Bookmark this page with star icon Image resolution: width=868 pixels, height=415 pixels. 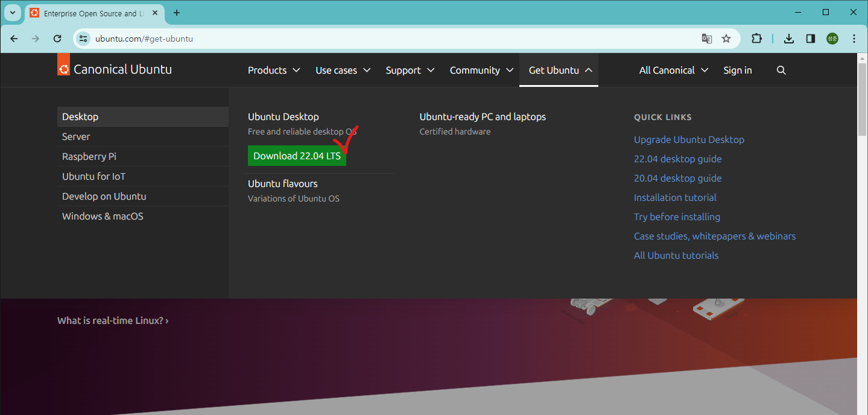[726, 39]
